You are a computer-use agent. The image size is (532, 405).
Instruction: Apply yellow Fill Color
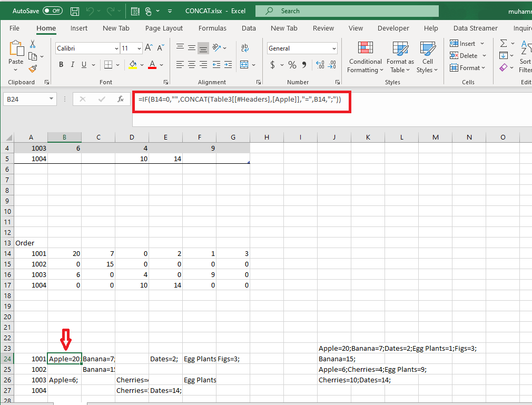click(133, 64)
